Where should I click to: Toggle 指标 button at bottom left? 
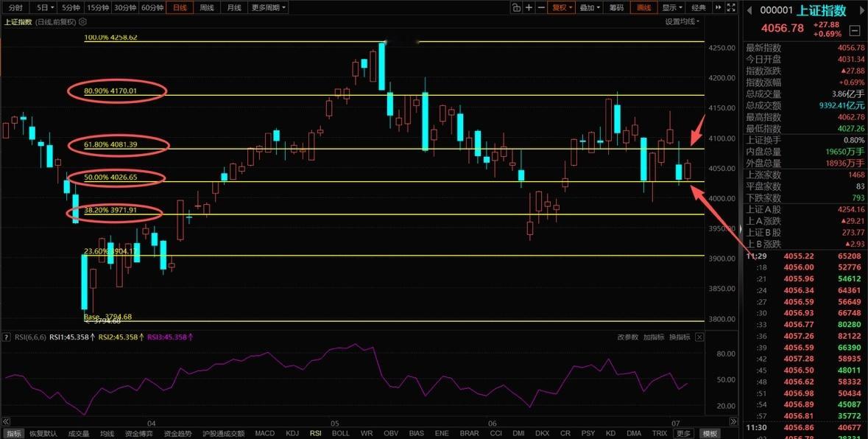coord(13,433)
